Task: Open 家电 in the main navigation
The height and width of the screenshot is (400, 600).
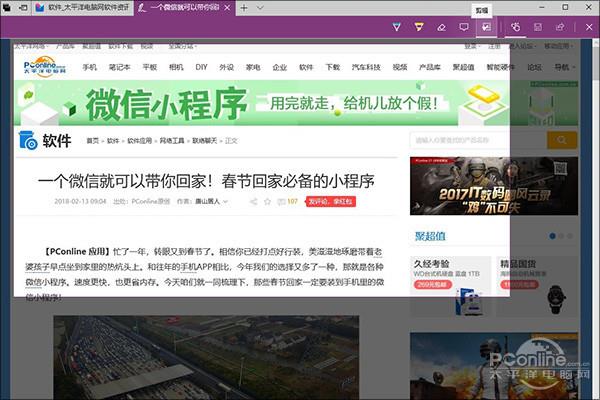Action: pos(253,67)
